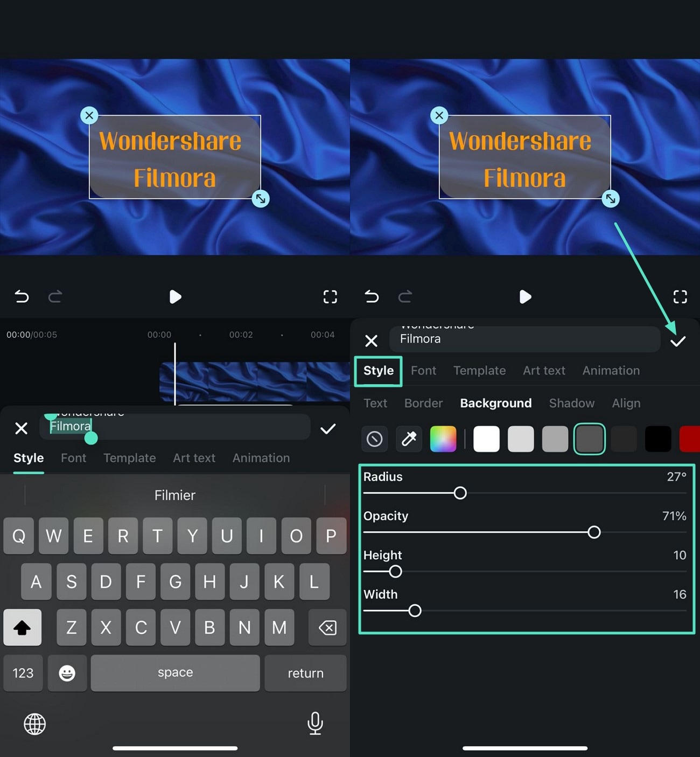The width and height of the screenshot is (700, 757).
Task: Click the Radius slider handle
Action: (460, 493)
